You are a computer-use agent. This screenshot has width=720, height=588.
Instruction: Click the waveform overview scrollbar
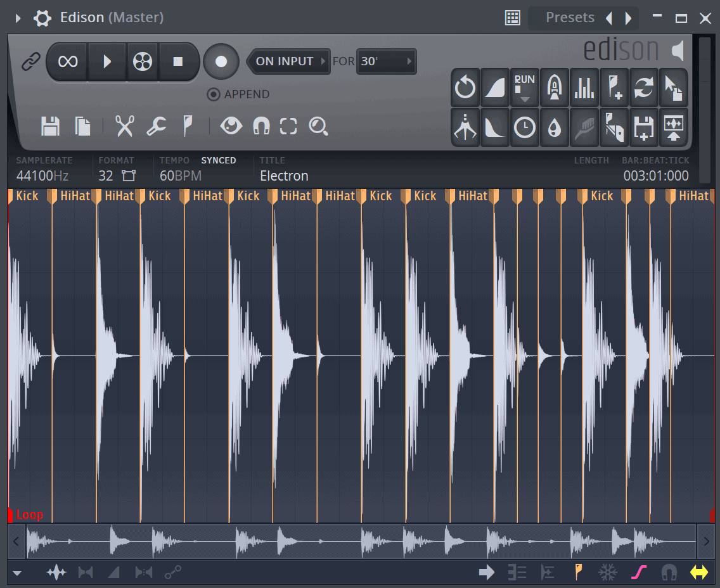(x=361, y=542)
